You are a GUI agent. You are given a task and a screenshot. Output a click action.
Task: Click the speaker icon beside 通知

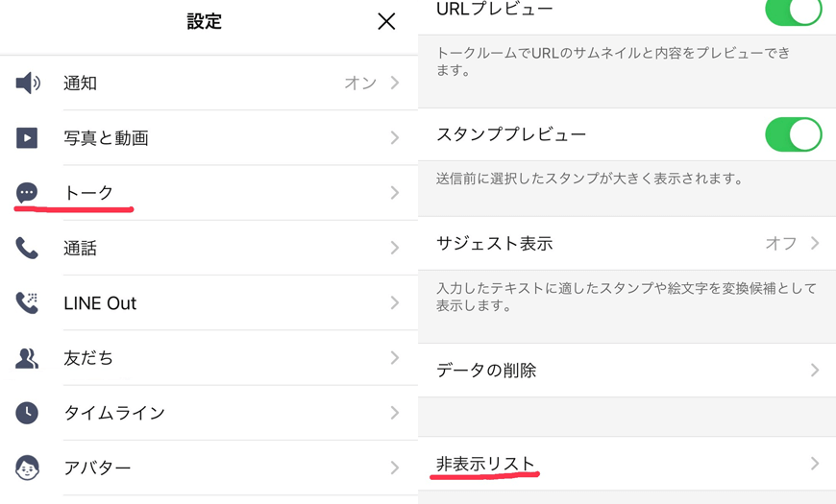[x=28, y=84]
